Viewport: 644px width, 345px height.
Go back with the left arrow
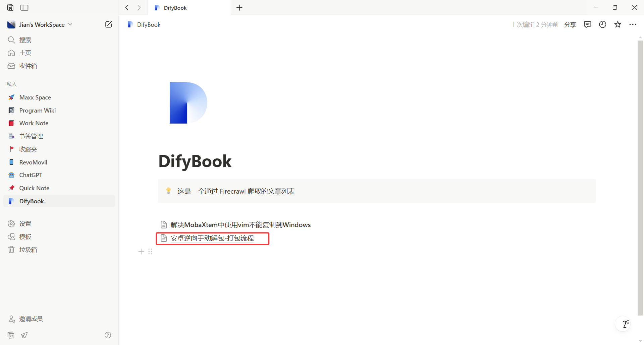(127, 7)
